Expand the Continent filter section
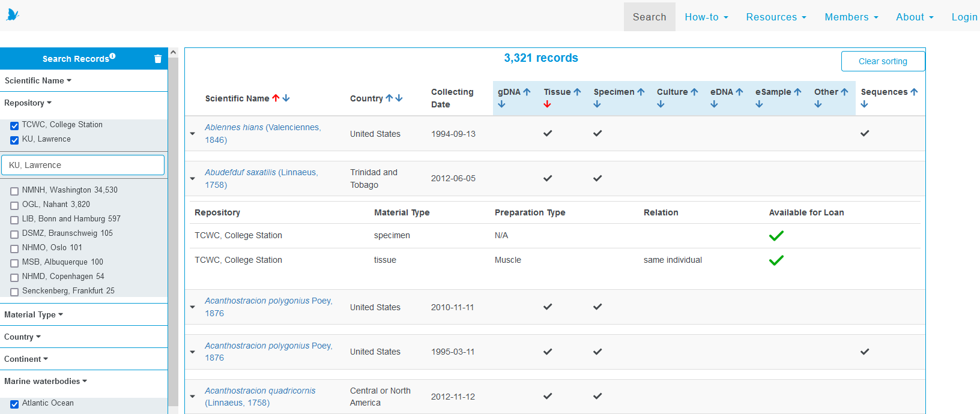The image size is (980, 414). coord(26,359)
